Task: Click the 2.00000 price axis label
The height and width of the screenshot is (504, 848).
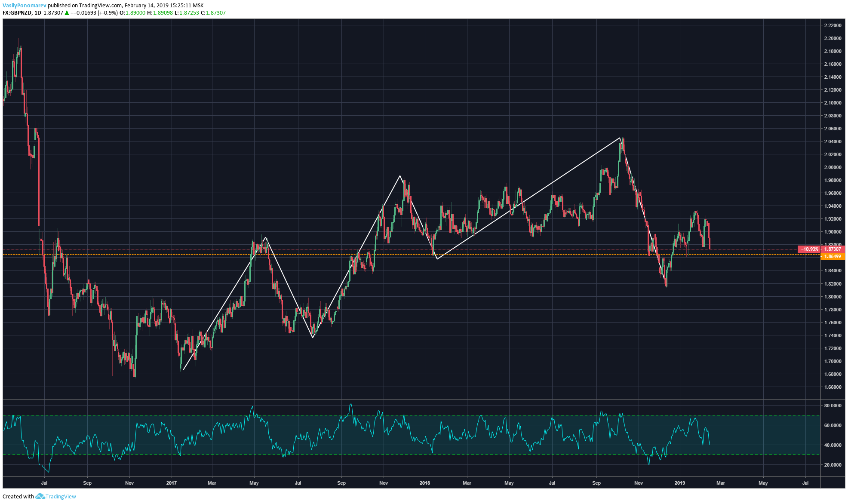Action: coord(833,167)
